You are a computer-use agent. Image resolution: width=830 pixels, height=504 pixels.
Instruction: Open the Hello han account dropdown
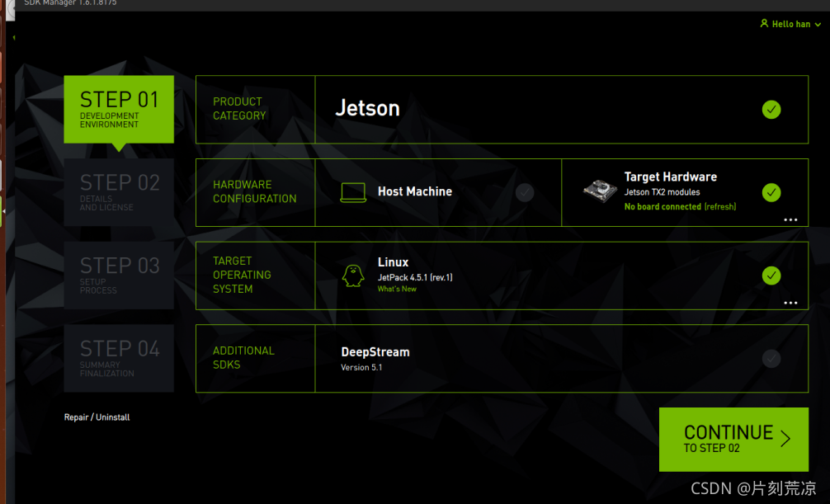pos(790,24)
